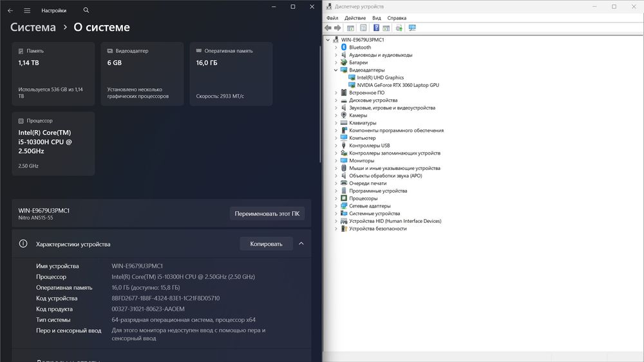Screen dimensions: 644x362
Task: Click the webcam icon next to Камеры
Action: pyautogui.click(x=344, y=115)
